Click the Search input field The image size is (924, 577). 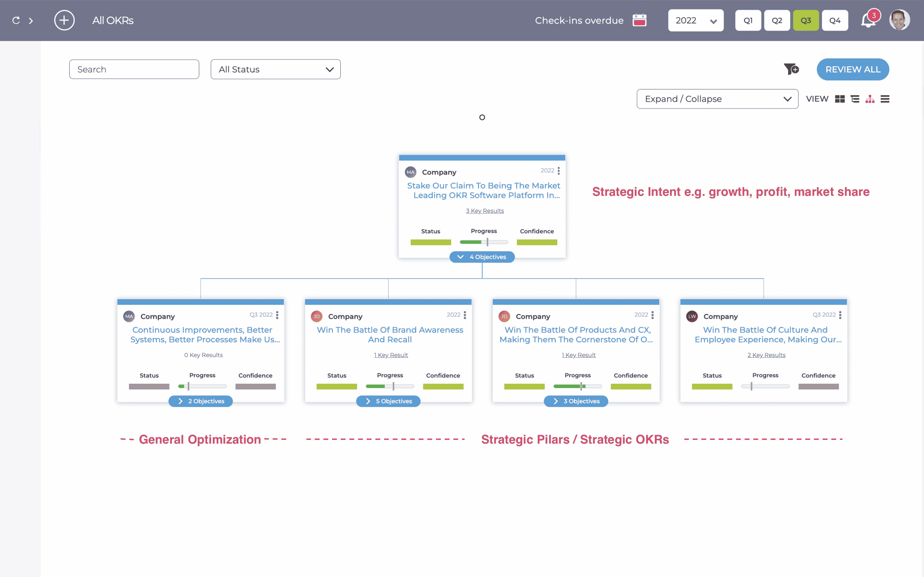coord(134,69)
